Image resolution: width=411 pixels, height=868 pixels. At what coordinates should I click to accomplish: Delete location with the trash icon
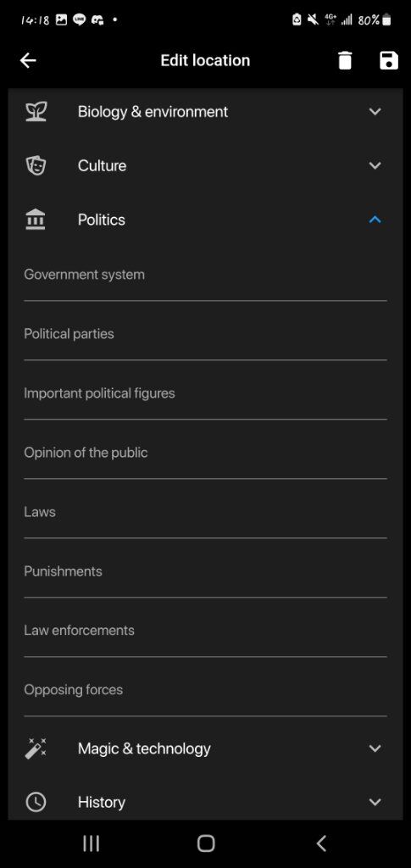[x=345, y=60]
